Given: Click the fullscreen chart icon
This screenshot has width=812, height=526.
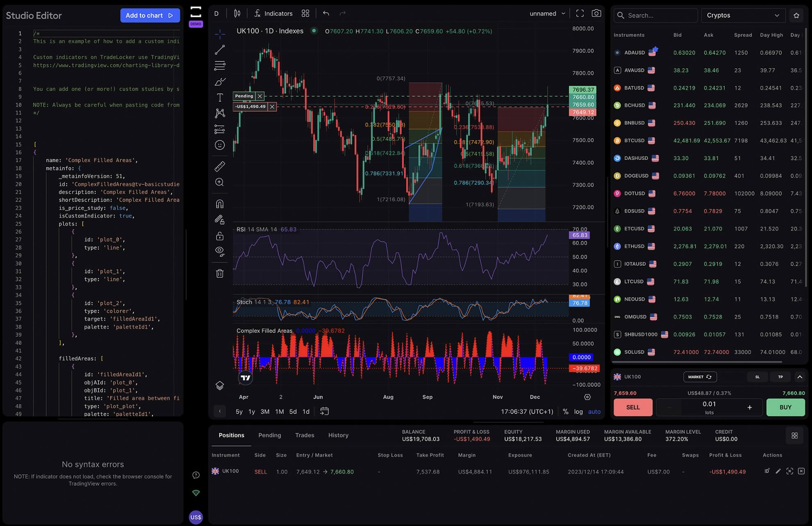Looking at the screenshot, I should 580,13.
